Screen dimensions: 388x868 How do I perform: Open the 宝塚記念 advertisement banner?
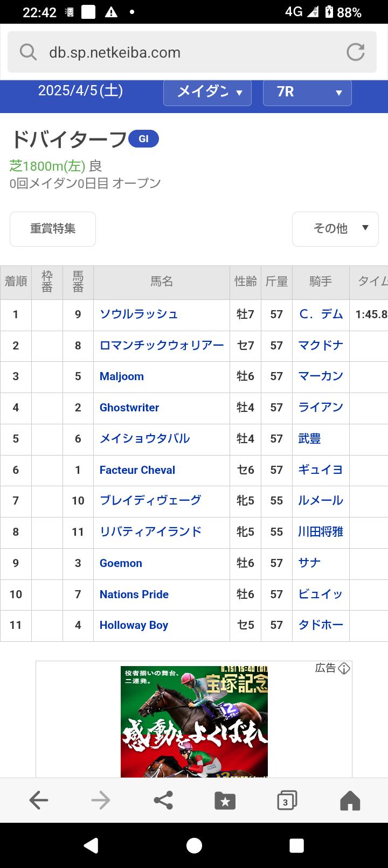pyautogui.click(x=194, y=722)
